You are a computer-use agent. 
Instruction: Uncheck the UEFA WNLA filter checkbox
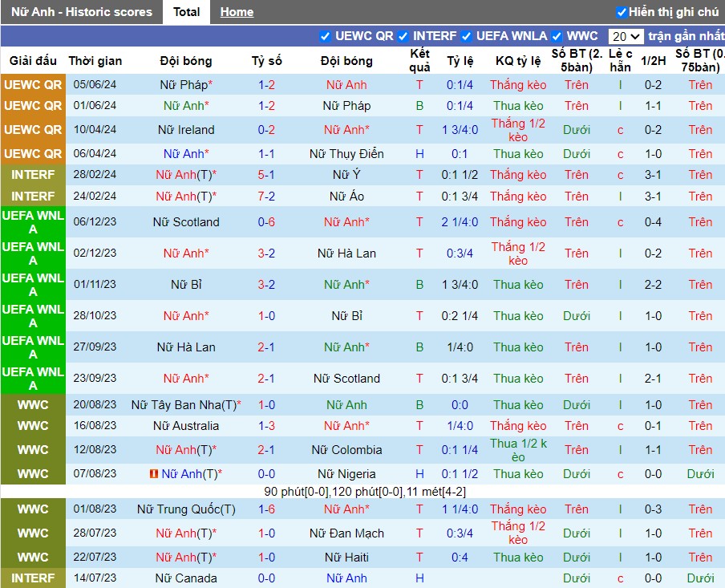coord(466,36)
